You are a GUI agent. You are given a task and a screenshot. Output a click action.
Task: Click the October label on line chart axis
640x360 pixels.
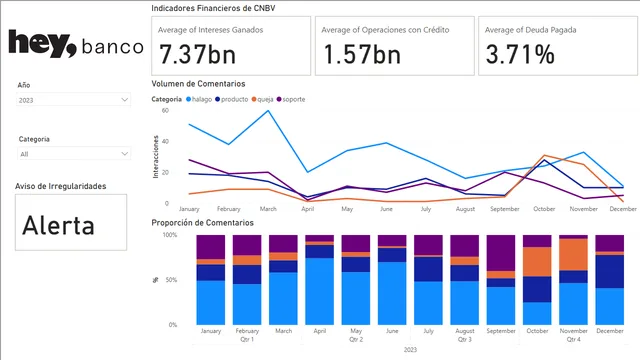[544, 209]
